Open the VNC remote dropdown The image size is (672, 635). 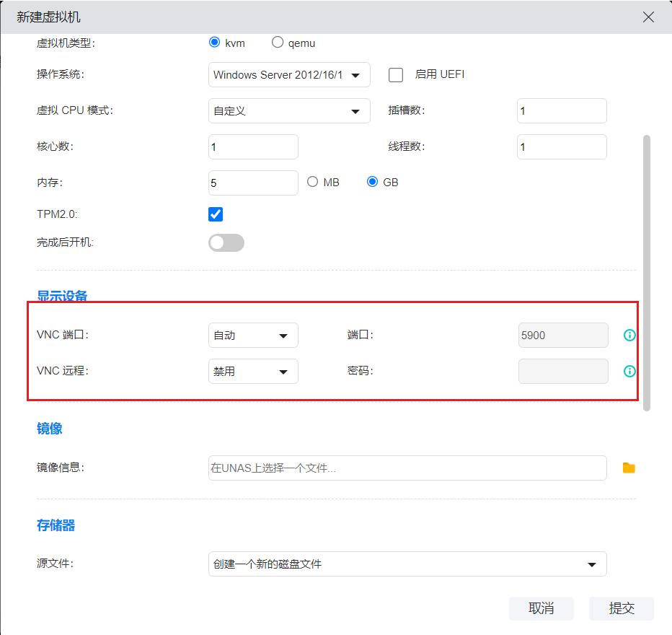(253, 372)
